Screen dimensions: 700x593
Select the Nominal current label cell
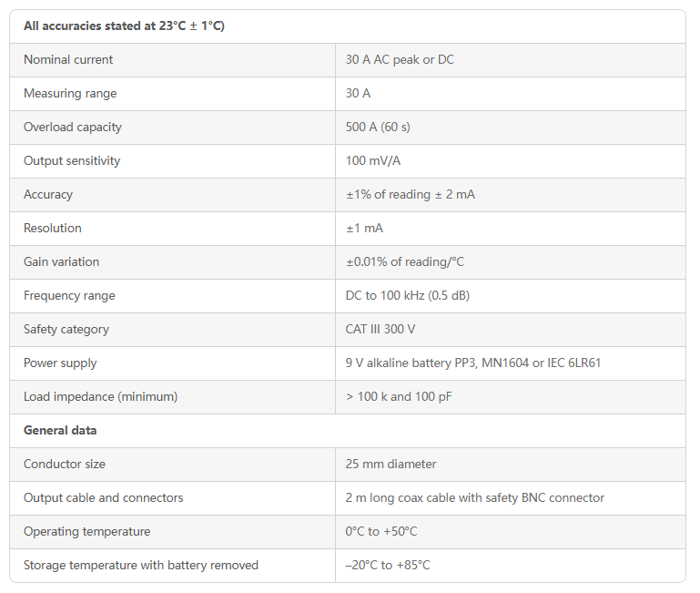pos(172,60)
